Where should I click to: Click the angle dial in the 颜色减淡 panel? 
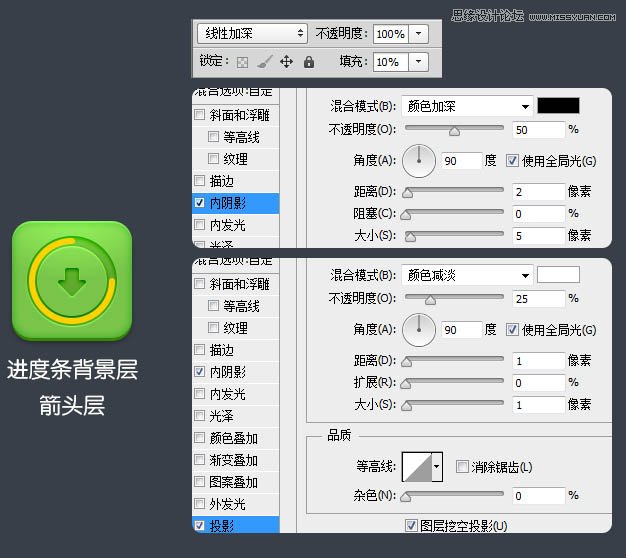[419, 330]
